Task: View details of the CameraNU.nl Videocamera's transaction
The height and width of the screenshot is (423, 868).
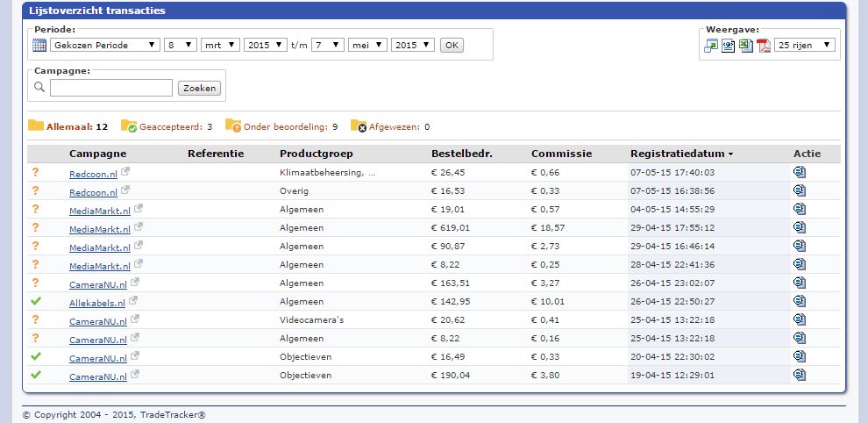Action: pos(800,319)
